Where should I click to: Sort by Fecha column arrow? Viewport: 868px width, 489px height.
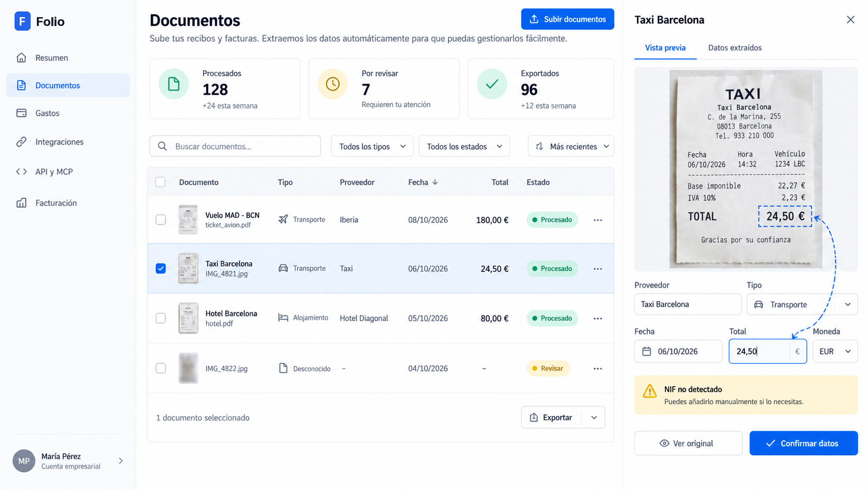(435, 182)
